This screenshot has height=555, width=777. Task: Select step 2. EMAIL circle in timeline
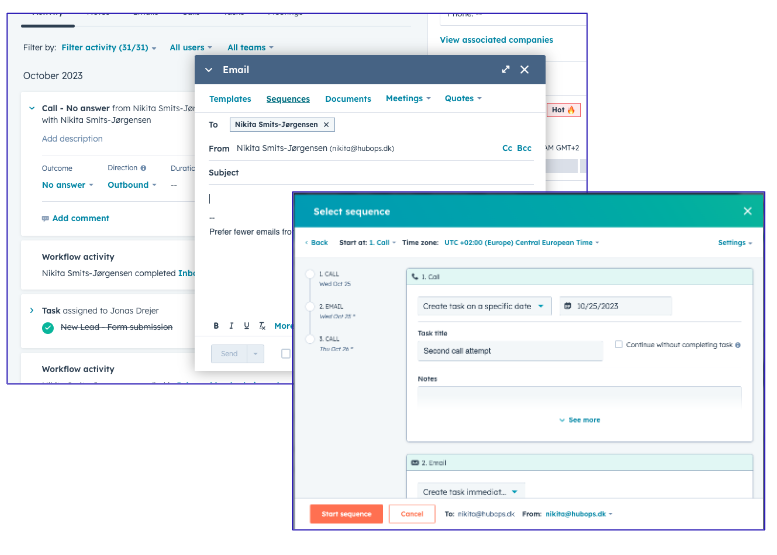tap(310, 307)
